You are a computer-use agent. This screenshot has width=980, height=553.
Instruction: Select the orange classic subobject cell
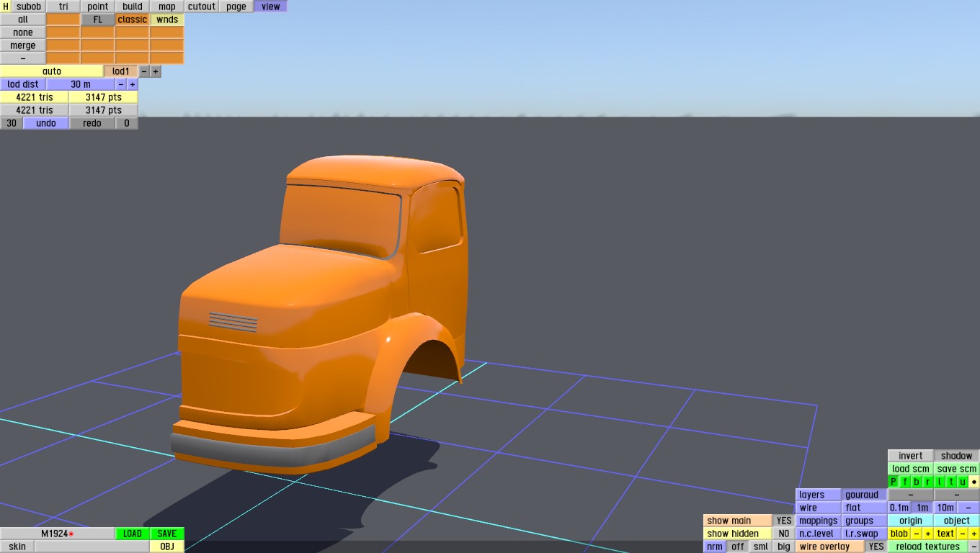(133, 19)
